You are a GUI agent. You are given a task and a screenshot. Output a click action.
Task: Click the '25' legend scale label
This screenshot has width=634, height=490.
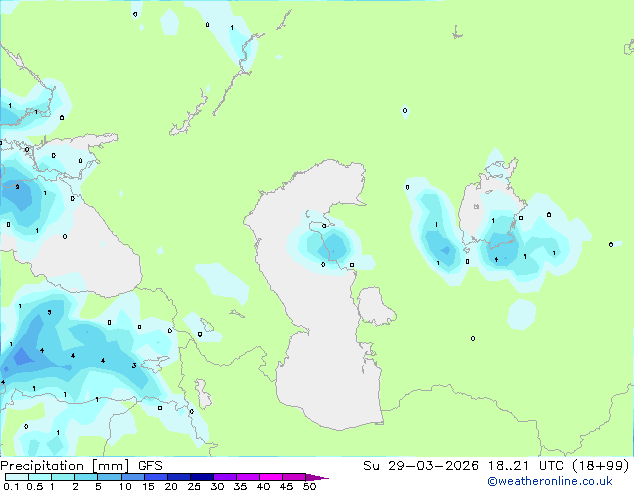(194, 486)
